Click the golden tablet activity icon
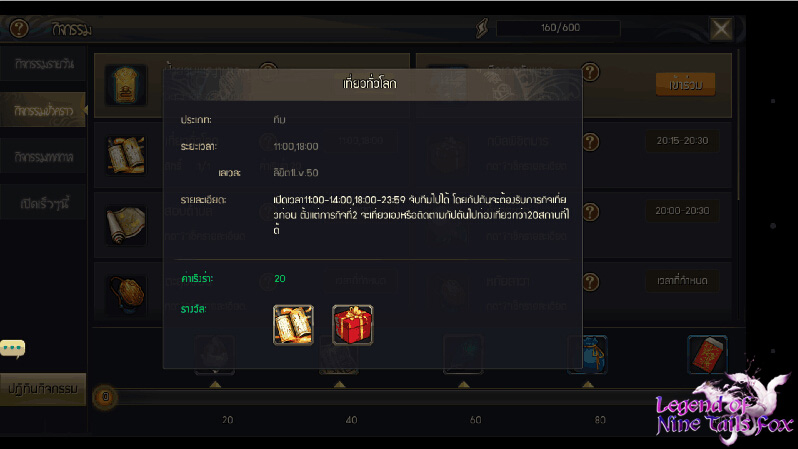Screen dimensions: 798x449 coord(126,85)
